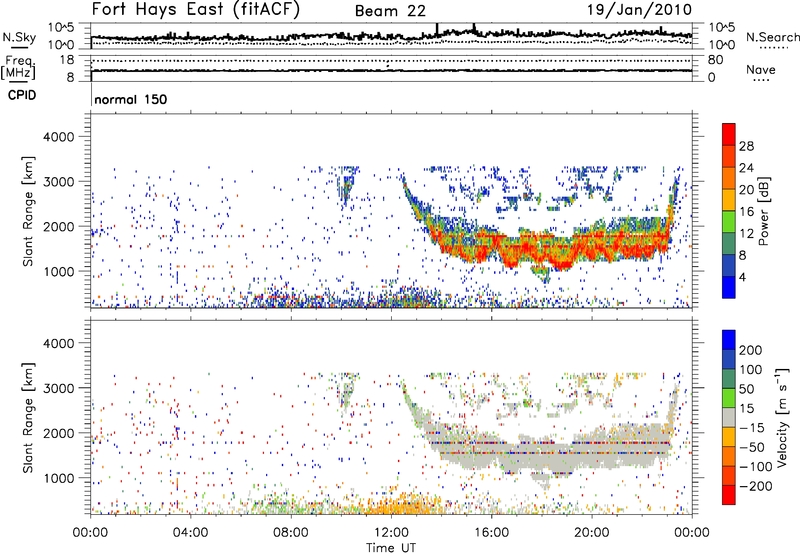Click the 'N.Sky' legend label
Screen dimensions: 800x554
(x=19, y=37)
